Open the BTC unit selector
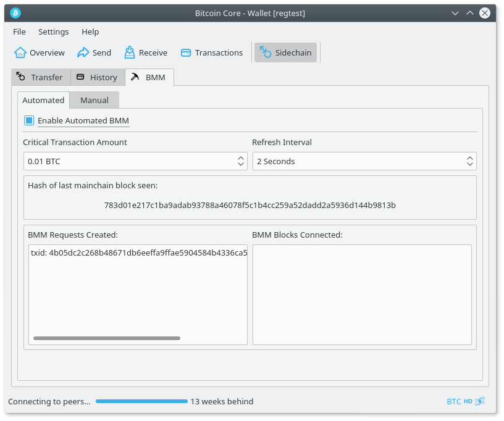The width and height of the screenshot is (504, 421). [x=454, y=401]
